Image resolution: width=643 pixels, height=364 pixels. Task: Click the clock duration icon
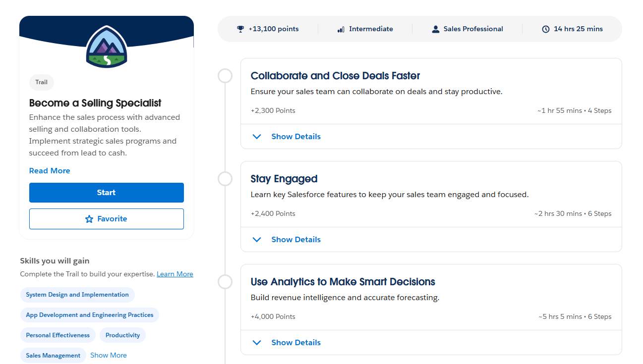pos(546,29)
